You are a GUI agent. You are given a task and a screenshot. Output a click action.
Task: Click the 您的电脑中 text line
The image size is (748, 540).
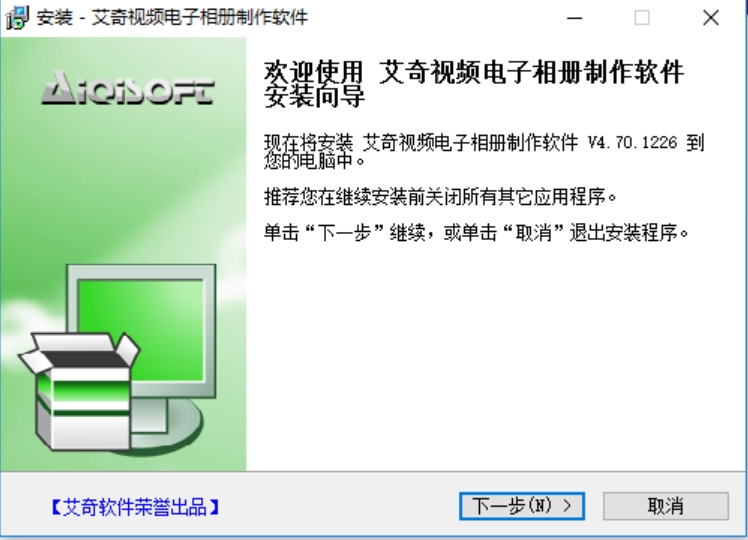point(314,161)
